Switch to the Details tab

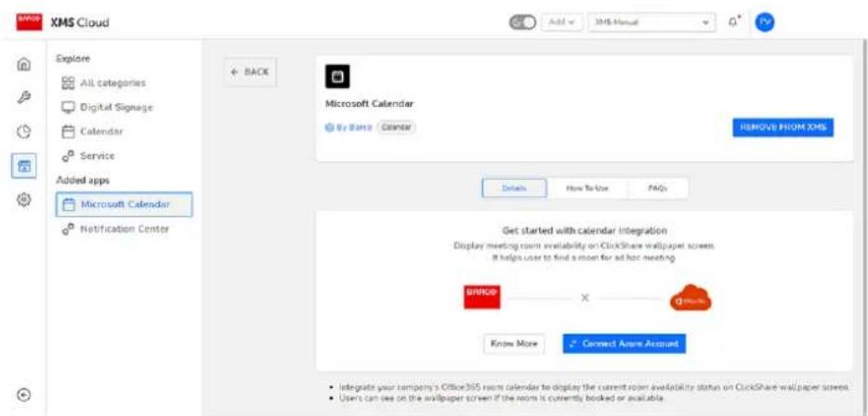coord(514,188)
